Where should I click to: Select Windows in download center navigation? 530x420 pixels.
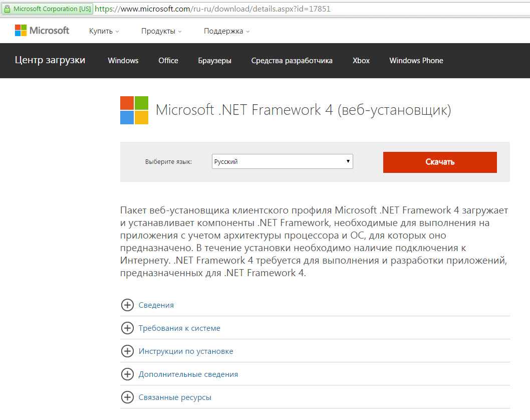(x=123, y=61)
